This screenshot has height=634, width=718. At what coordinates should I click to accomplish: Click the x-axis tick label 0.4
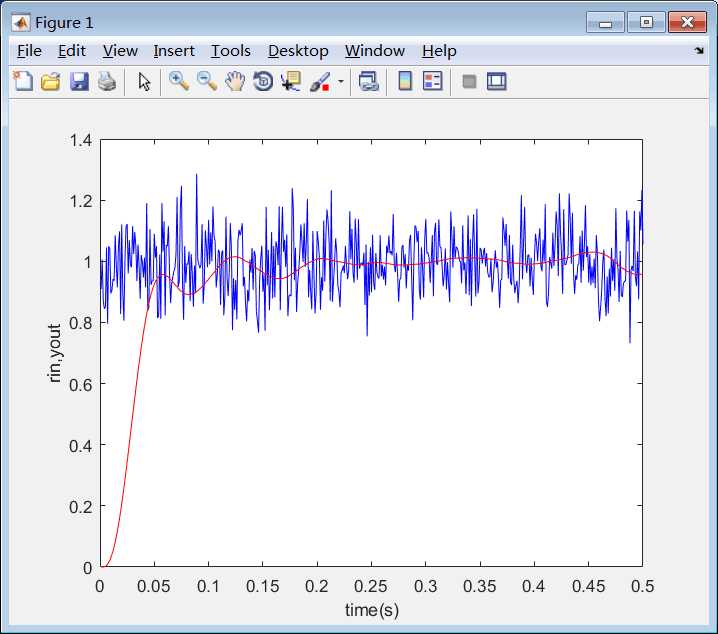534,586
